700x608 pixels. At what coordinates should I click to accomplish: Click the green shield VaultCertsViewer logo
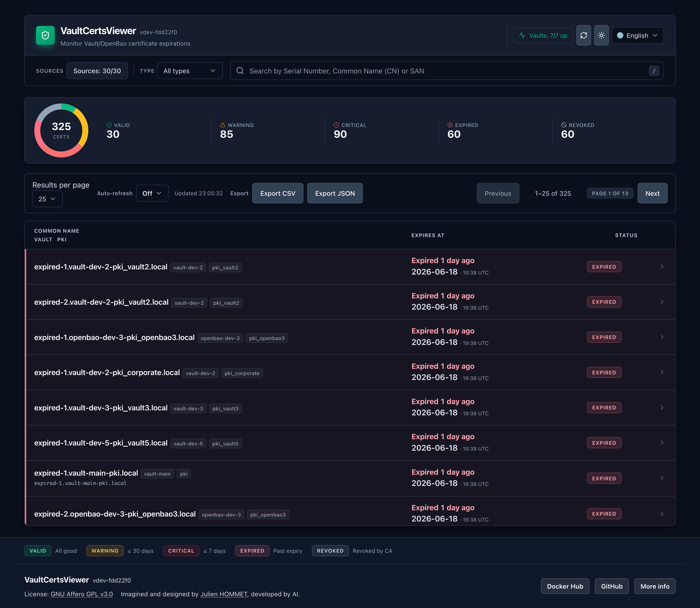tap(45, 35)
